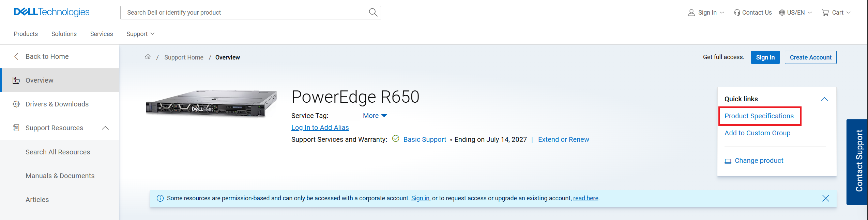
Task: Collapse the Quick links panel
Action: coord(824,99)
